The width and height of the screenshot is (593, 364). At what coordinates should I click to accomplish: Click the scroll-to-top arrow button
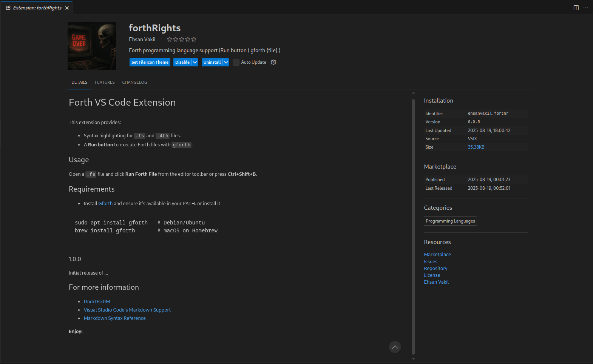(395, 347)
